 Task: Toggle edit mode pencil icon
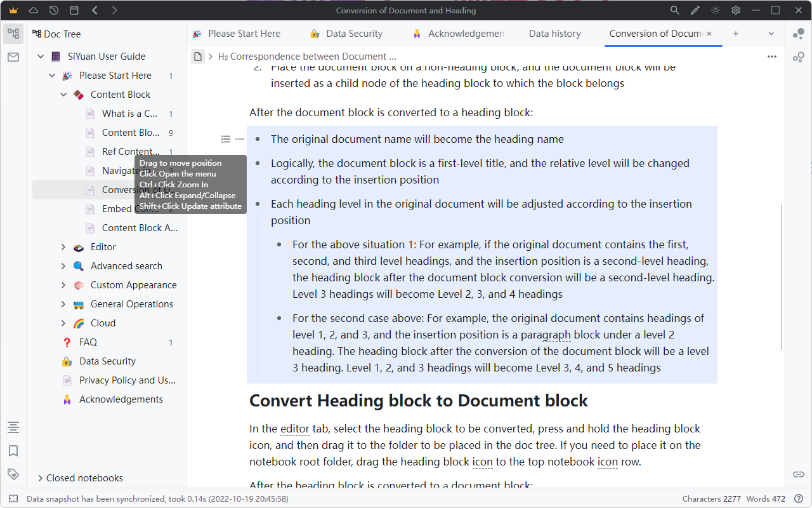tap(695, 10)
